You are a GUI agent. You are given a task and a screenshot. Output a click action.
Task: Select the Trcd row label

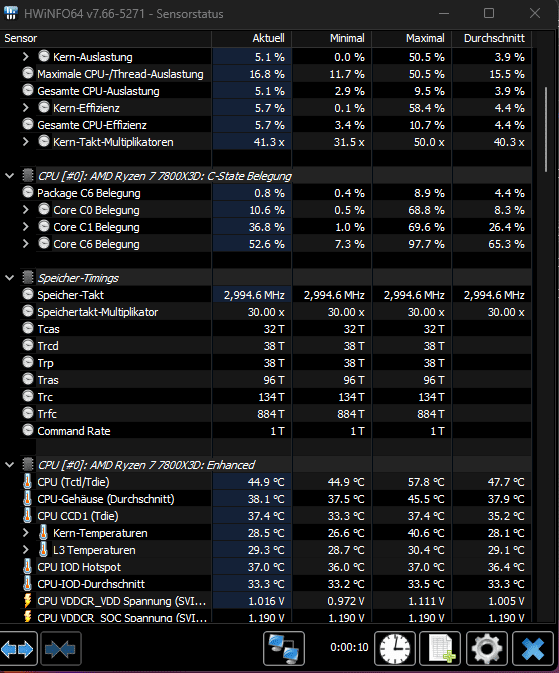(x=48, y=346)
